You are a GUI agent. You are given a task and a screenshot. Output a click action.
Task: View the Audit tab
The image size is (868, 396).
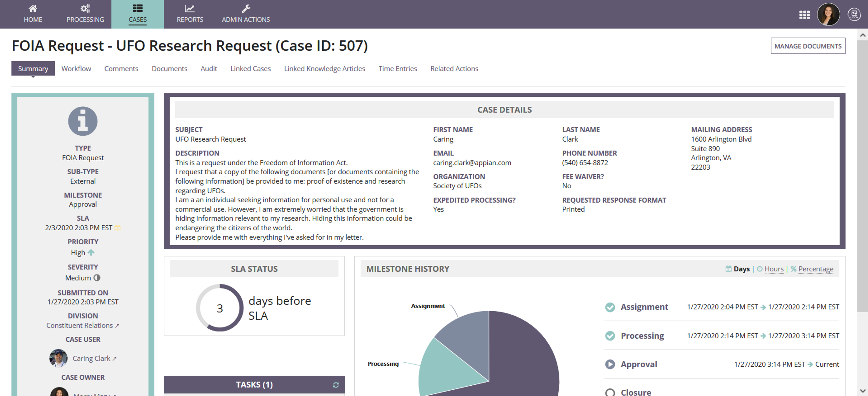209,68
